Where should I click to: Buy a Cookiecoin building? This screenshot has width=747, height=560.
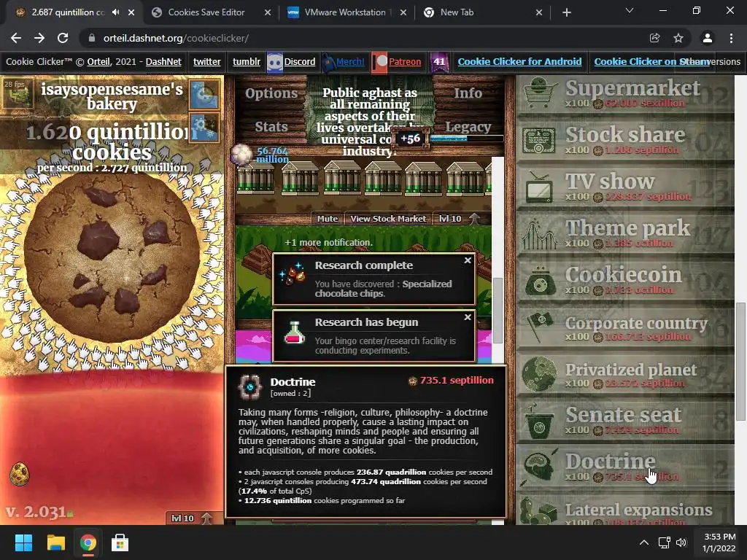click(625, 280)
